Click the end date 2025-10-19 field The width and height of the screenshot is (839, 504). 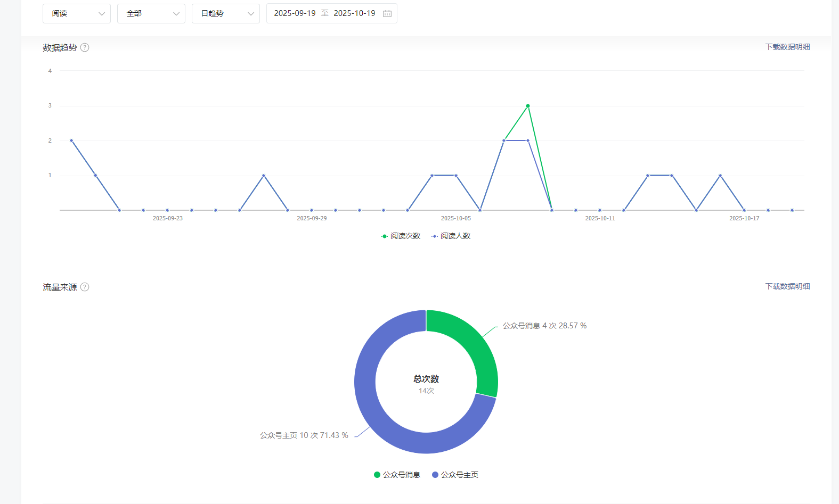354,13
